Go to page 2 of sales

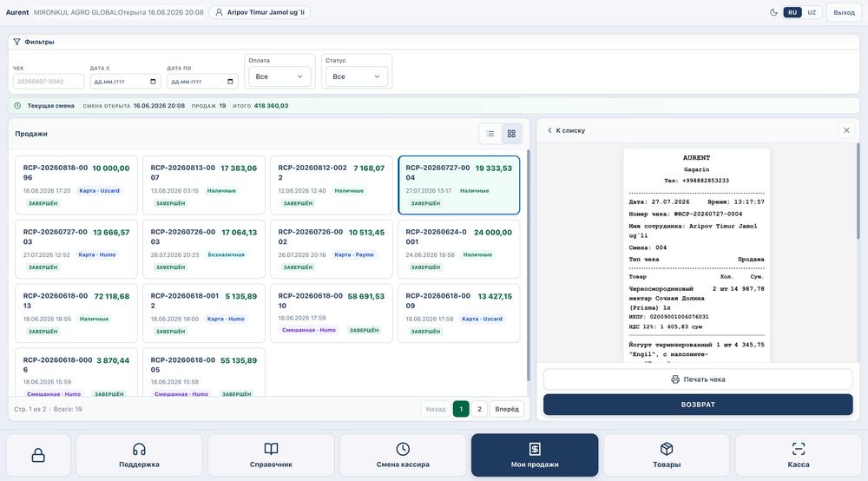tap(479, 409)
